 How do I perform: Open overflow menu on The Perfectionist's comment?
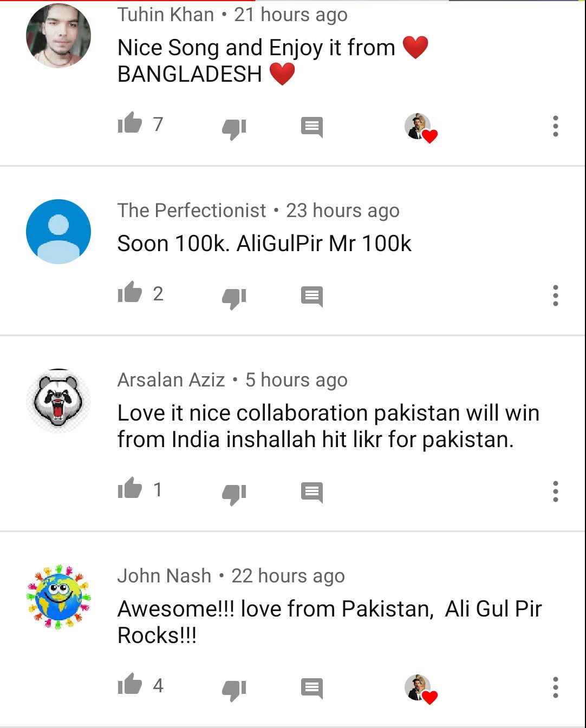[555, 296]
